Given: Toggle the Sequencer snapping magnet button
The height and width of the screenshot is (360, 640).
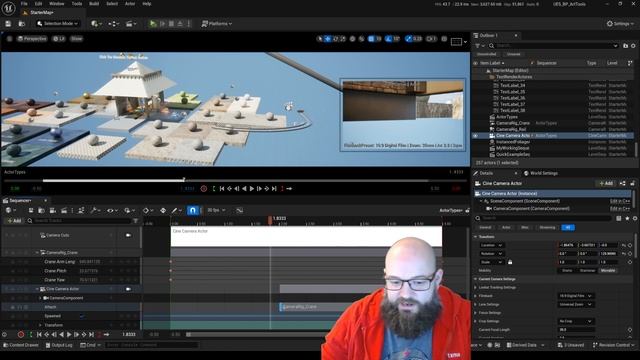Looking at the screenshot, I should point(193,210).
